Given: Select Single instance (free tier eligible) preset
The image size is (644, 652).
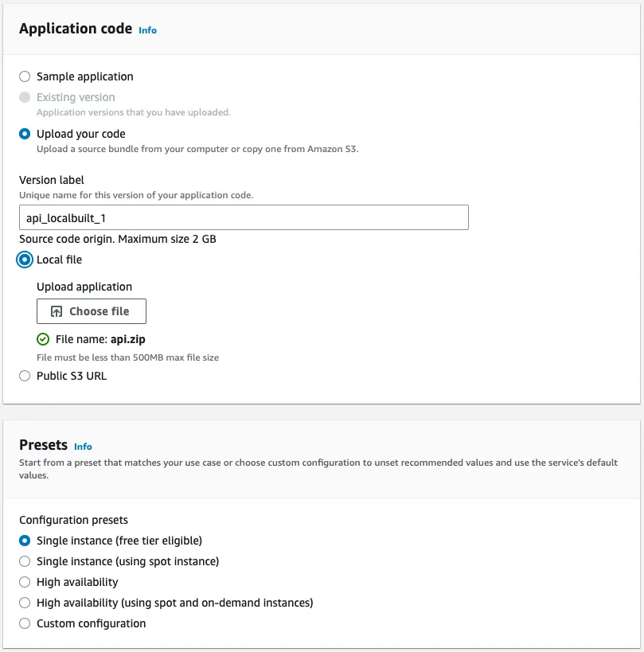Looking at the screenshot, I should pyautogui.click(x=25, y=541).
